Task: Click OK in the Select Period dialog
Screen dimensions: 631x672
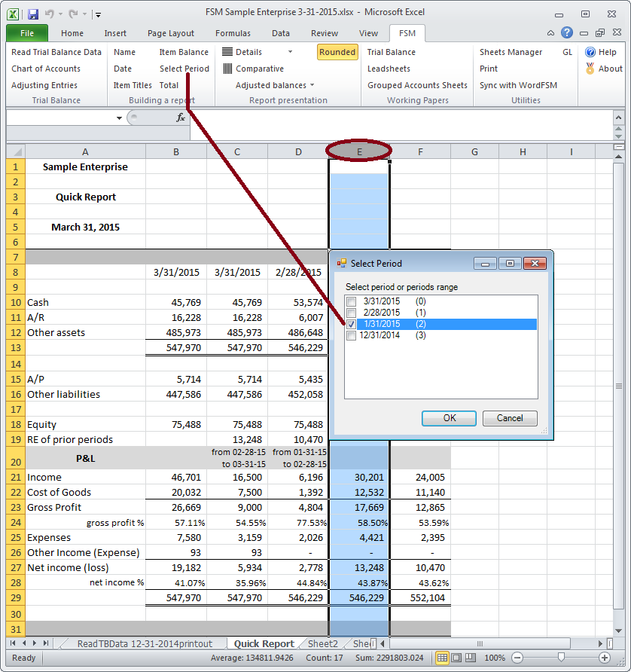Action: (449, 418)
